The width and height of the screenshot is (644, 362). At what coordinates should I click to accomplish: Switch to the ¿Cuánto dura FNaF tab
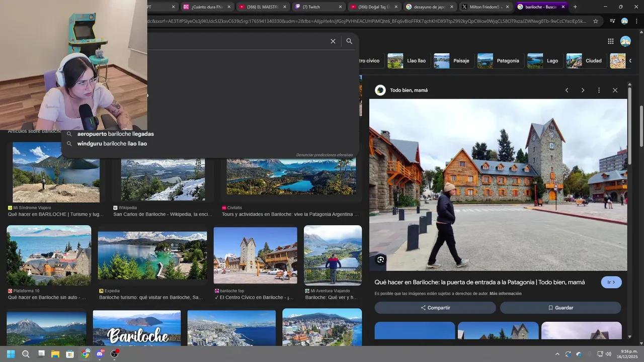(207, 7)
